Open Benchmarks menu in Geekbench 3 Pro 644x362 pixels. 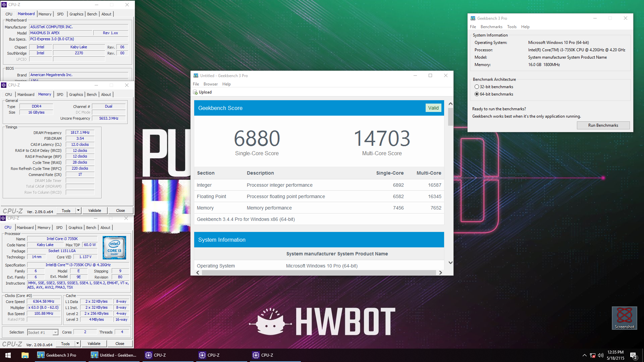click(x=491, y=27)
